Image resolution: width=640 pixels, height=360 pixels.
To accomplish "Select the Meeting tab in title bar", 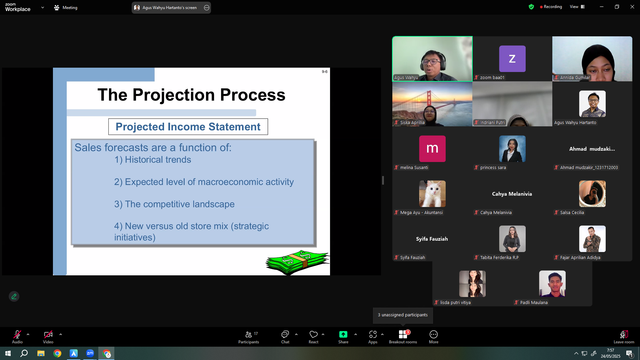I will (x=65, y=7).
